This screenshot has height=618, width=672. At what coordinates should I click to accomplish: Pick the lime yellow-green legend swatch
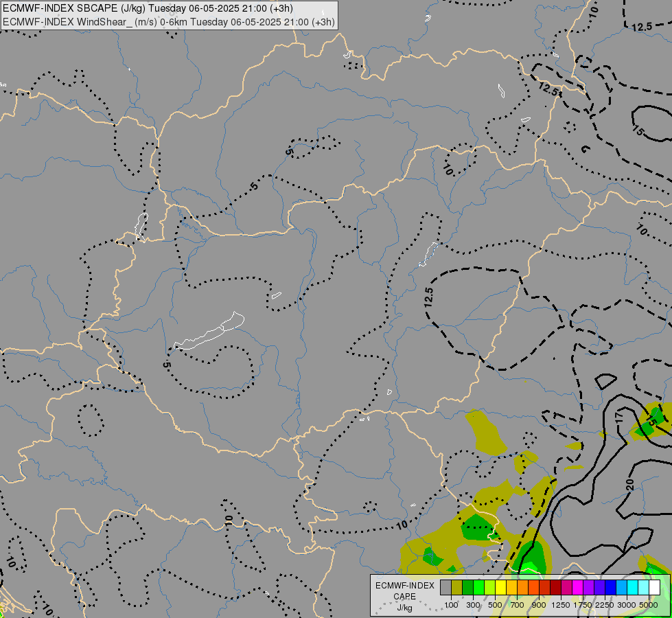pyautogui.click(x=489, y=587)
